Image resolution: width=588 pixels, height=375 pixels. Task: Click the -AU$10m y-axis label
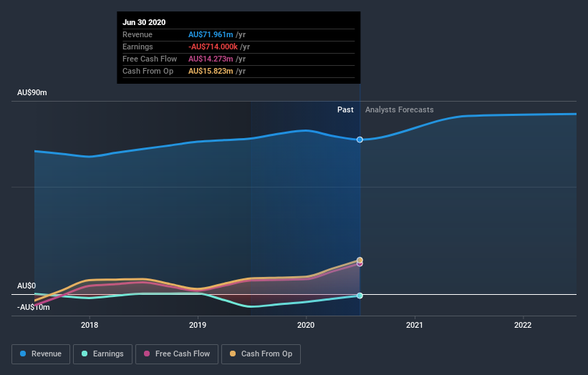pyautogui.click(x=34, y=307)
